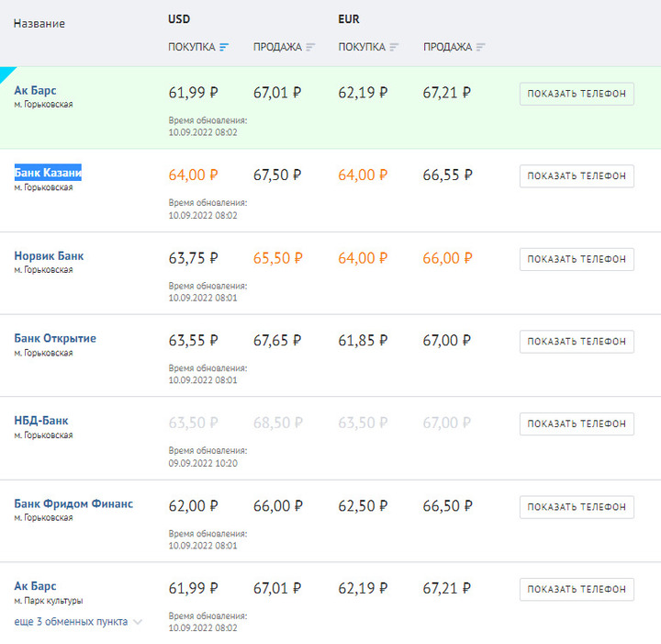661x644 pixels.
Task: Show phone for НБД-Банк
Action: click(577, 424)
